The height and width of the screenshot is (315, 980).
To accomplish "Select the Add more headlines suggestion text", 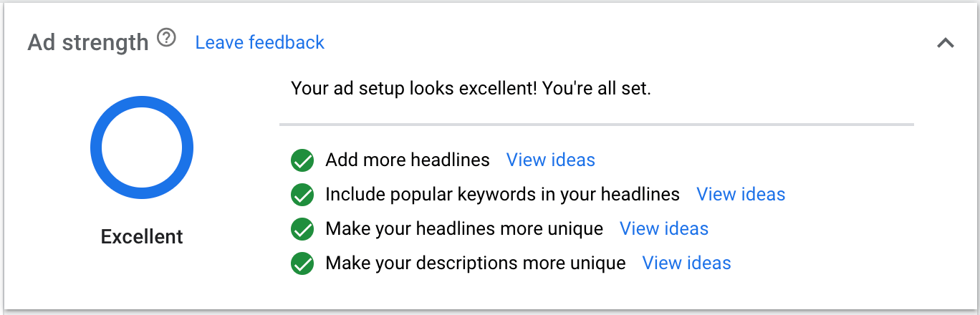I will (407, 160).
